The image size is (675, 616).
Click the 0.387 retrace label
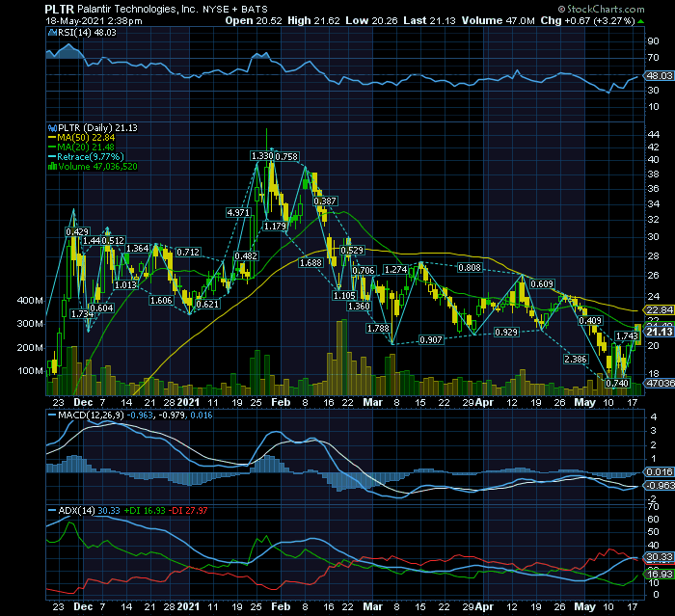click(325, 201)
